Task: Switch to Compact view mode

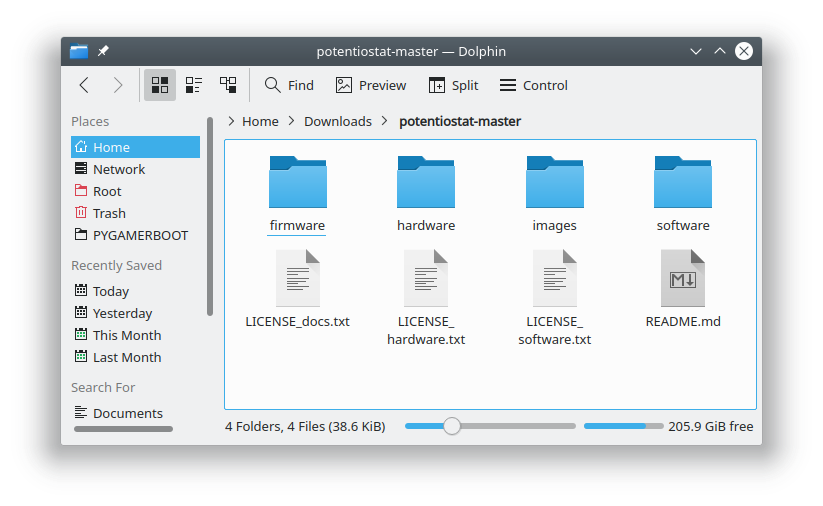Action: 194,85
